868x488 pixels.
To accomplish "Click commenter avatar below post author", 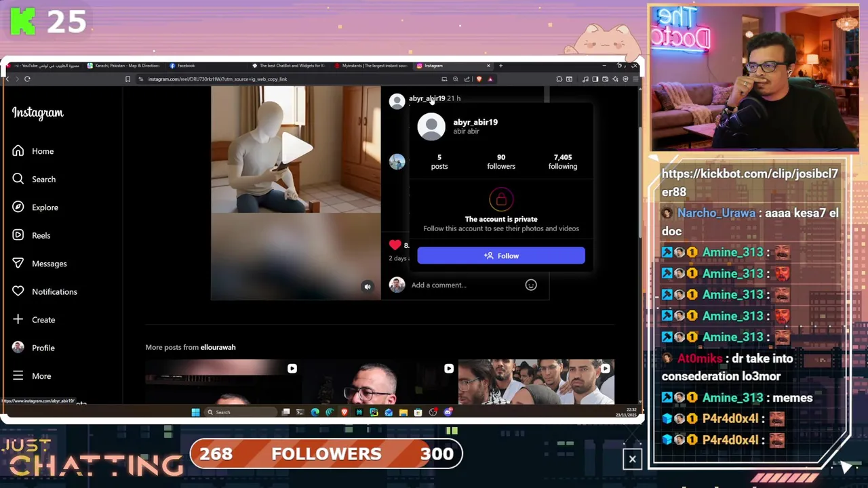I will coord(397,161).
